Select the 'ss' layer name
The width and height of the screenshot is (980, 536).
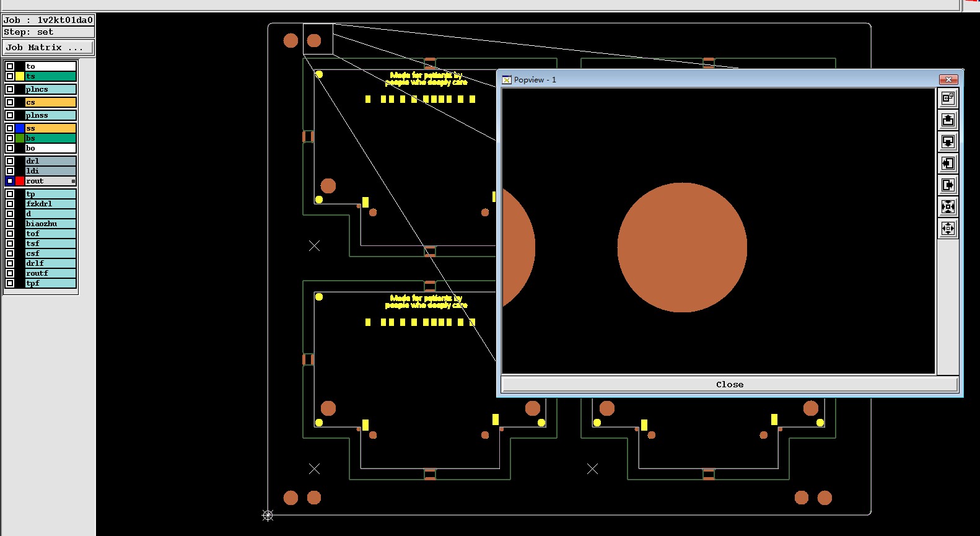pos(51,128)
